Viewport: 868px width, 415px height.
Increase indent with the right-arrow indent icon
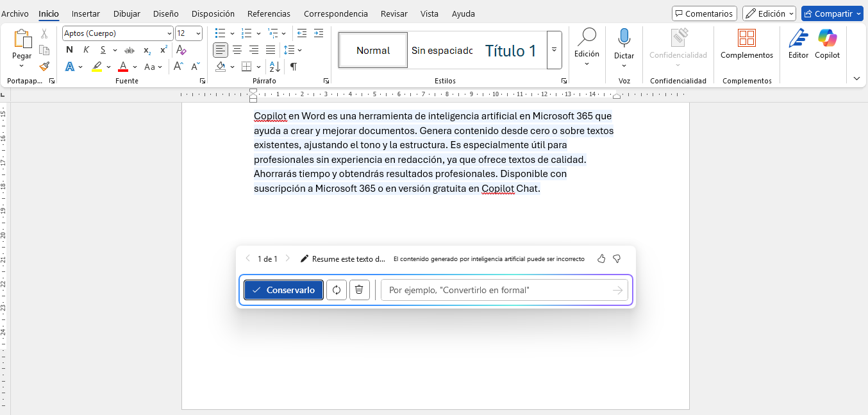[319, 33]
